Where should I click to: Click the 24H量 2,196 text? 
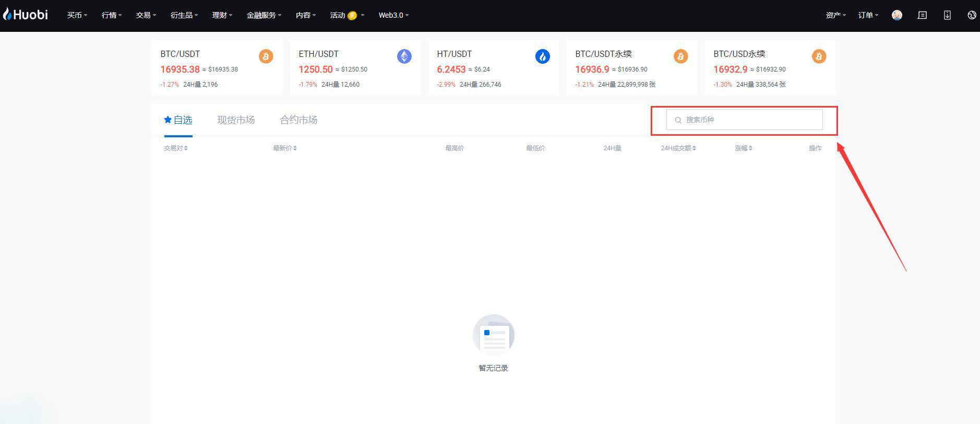pyautogui.click(x=200, y=85)
